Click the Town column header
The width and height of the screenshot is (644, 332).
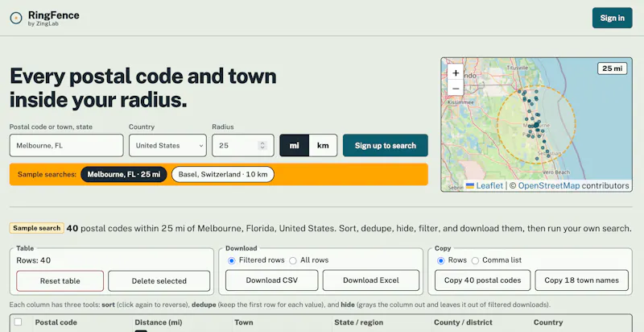244,322
